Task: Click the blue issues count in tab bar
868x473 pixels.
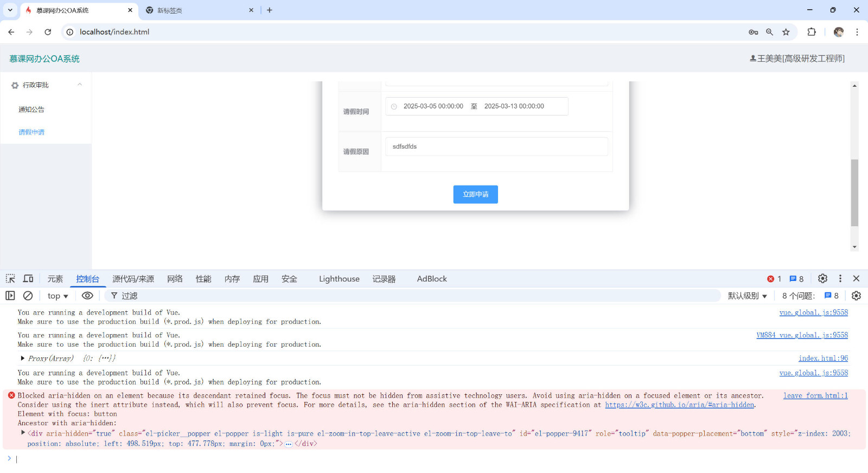Action: [x=796, y=279]
